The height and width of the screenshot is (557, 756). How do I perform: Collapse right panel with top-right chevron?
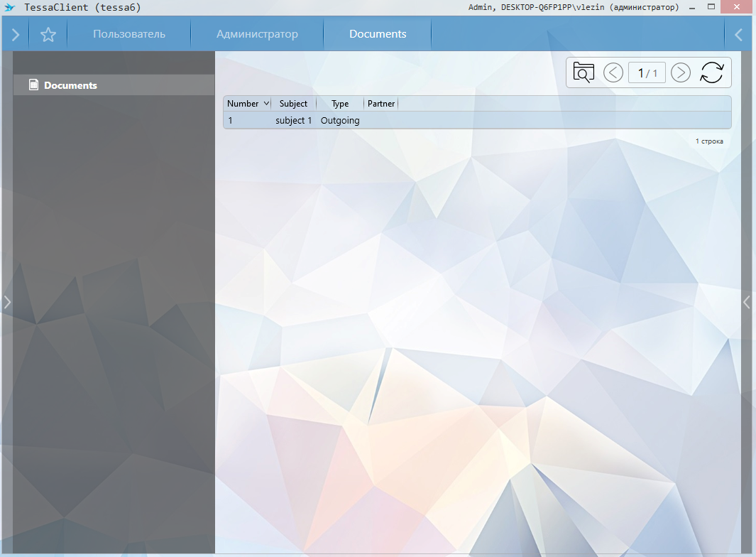739,34
